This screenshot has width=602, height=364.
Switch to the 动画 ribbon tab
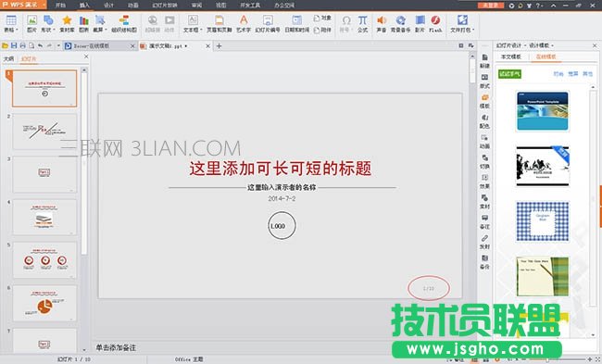pos(133,6)
